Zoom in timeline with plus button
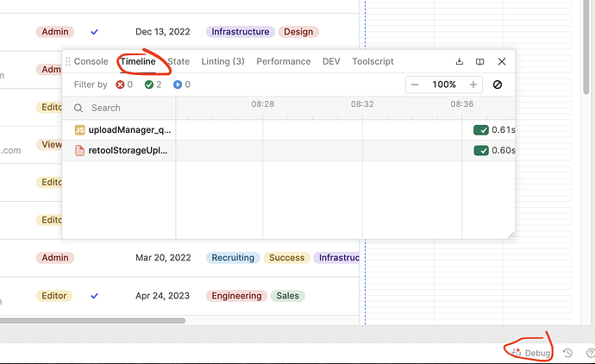Screen dimensions: 595x364 (x=473, y=85)
